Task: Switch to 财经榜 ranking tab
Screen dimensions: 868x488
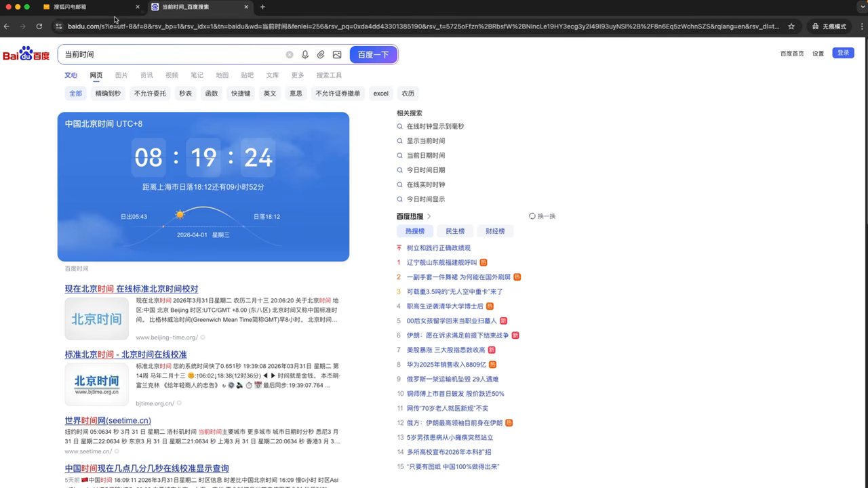Action: click(495, 231)
